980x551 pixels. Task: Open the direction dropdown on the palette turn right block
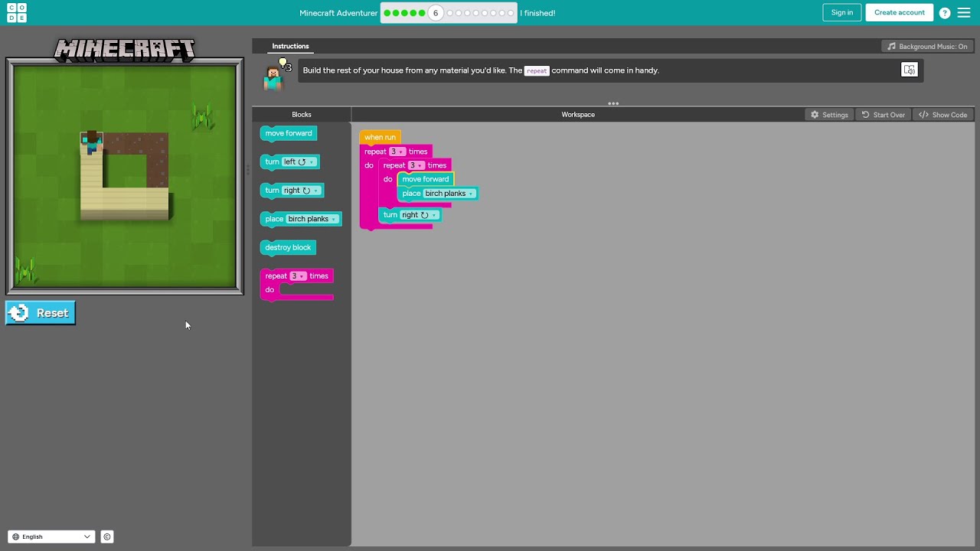pyautogui.click(x=302, y=191)
